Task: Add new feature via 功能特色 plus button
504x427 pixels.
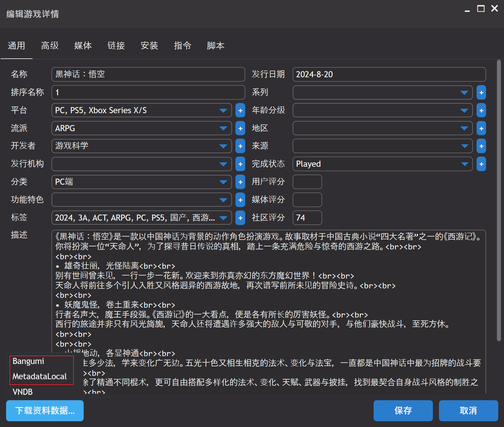Action: (240, 200)
